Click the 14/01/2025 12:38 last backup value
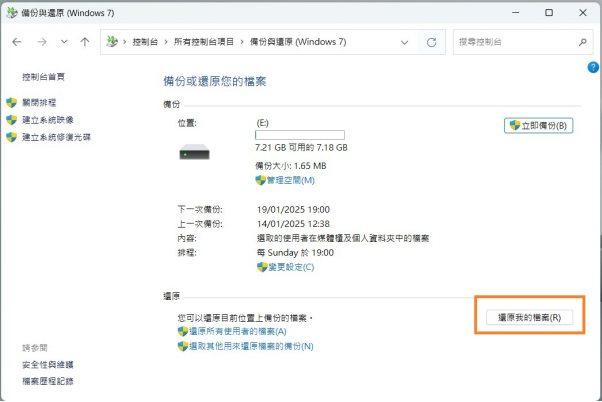The width and height of the screenshot is (602, 402). [293, 224]
